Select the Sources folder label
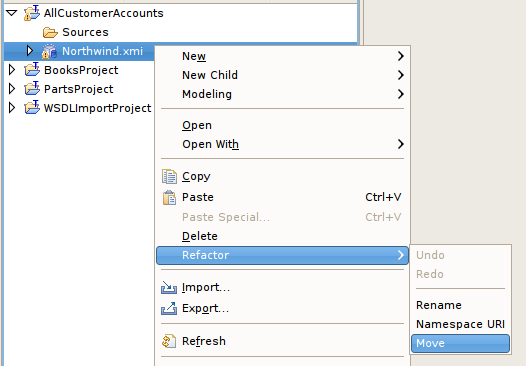The height and width of the screenshot is (366, 526). click(86, 32)
